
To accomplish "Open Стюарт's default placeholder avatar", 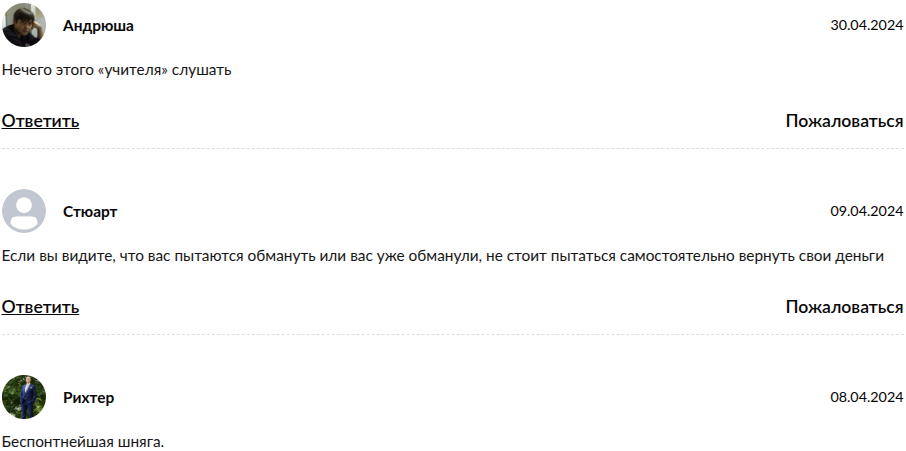I will tap(24, 211).
